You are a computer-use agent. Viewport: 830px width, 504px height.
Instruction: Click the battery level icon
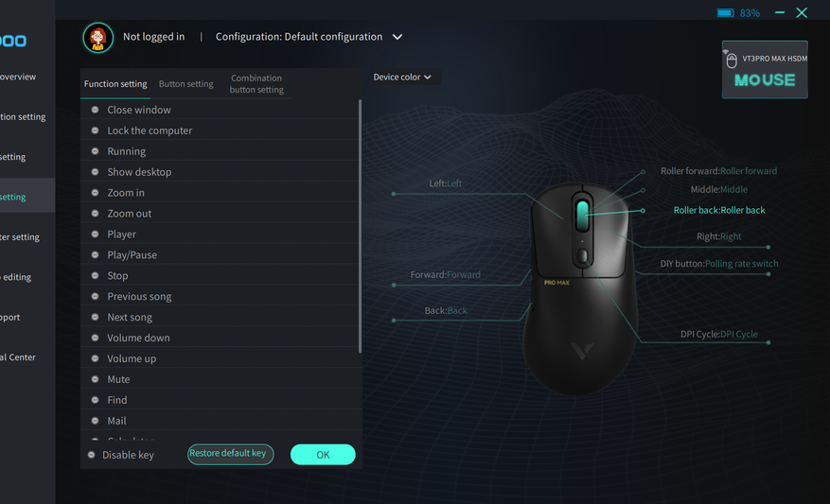[x=725, y=12]
